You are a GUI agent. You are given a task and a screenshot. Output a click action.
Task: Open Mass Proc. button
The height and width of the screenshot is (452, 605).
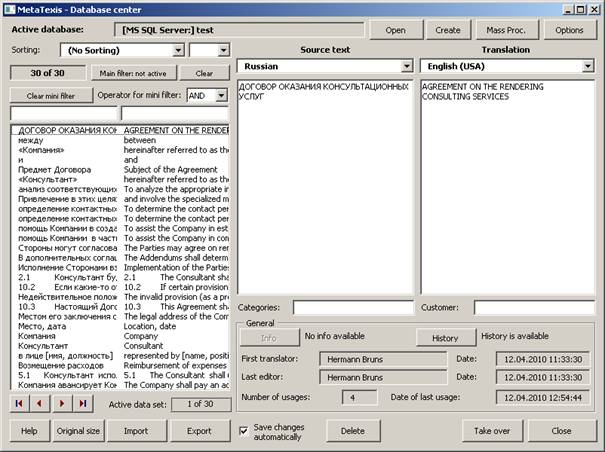[x=509, y=30]
